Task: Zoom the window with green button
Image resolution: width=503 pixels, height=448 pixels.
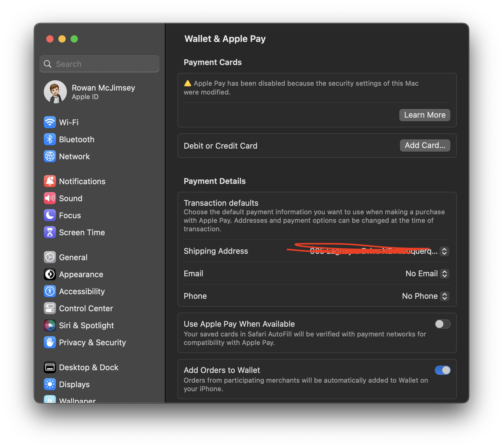Action: (x=74, y=39)
